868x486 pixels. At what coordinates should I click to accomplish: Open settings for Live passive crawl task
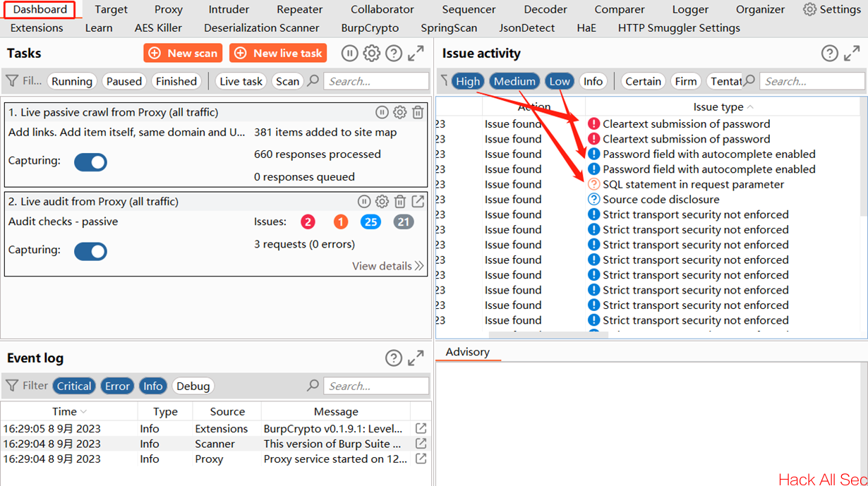pos(400,112)
